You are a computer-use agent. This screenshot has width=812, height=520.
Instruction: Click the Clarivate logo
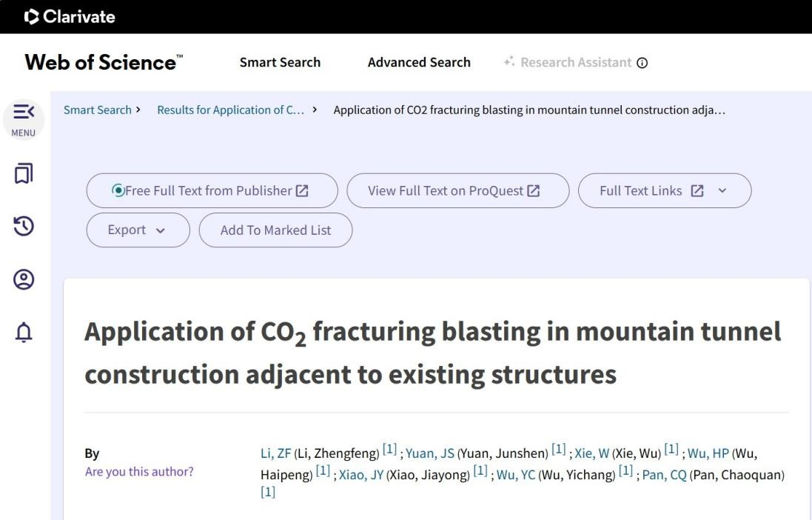(x=70, y=16)
